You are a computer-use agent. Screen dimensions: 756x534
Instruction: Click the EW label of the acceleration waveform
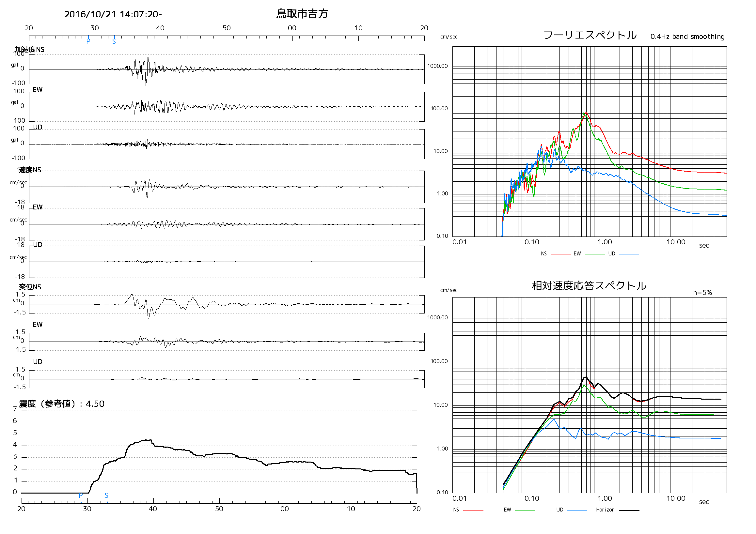coord(38,90)
